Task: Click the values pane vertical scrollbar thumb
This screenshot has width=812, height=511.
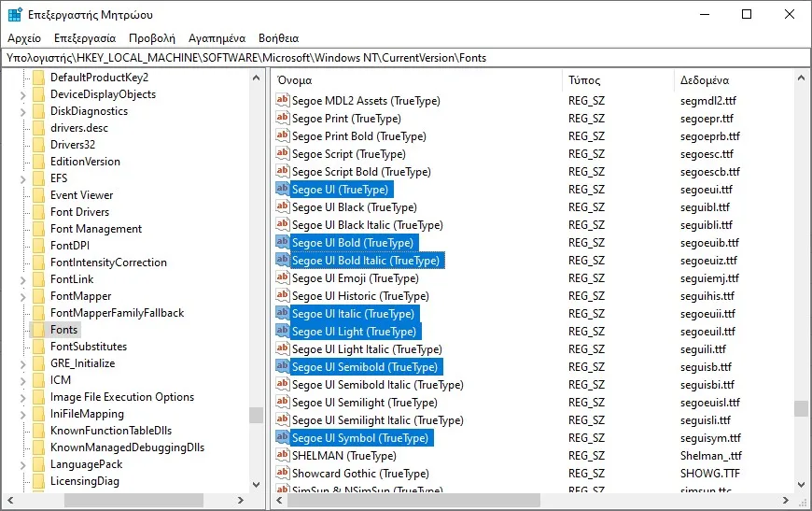Action: [x=801, y=408]
